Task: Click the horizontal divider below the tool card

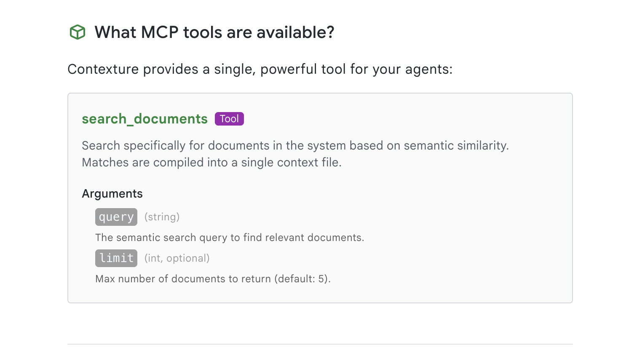Action: (320, 344)
